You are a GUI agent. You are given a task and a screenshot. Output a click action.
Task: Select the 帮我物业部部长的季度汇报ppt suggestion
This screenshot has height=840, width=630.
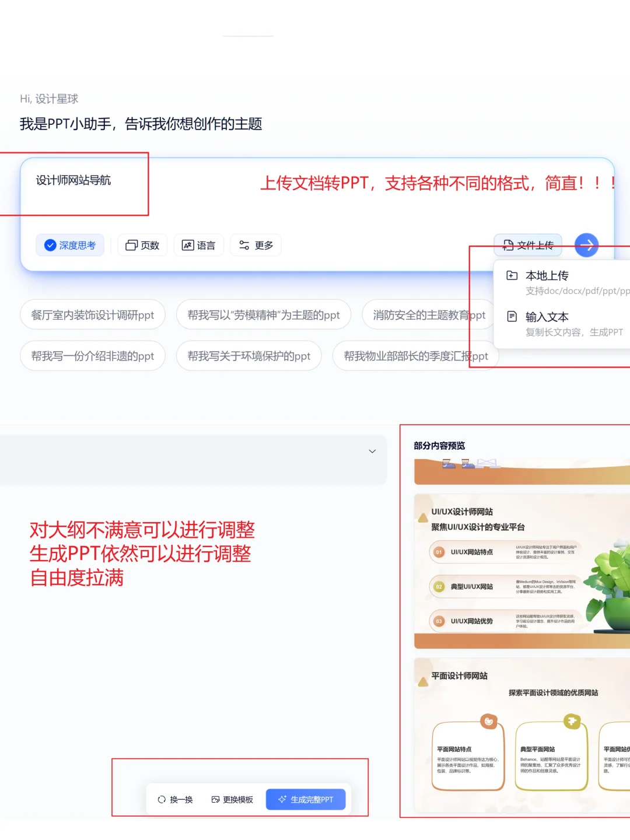coord(415,356)
